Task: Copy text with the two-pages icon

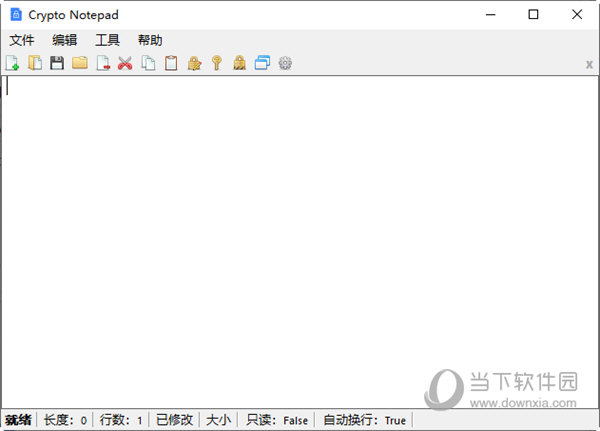Action: (x=148, y=63)
